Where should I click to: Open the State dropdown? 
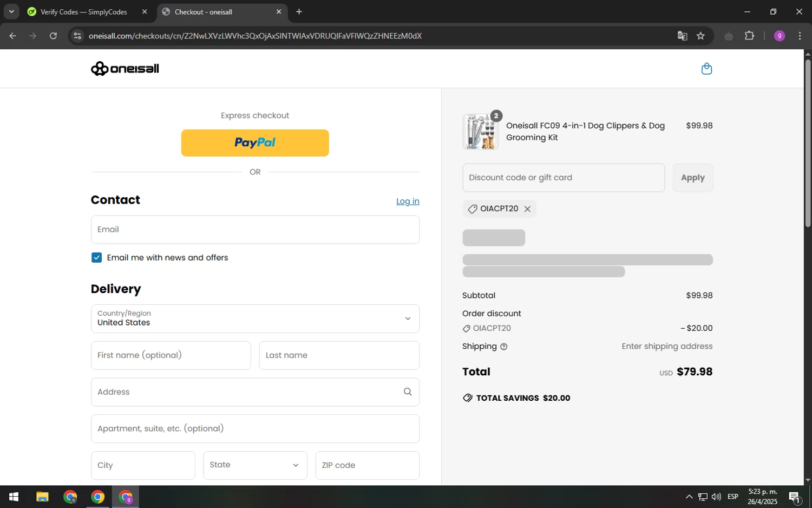[x=255, y=465]
